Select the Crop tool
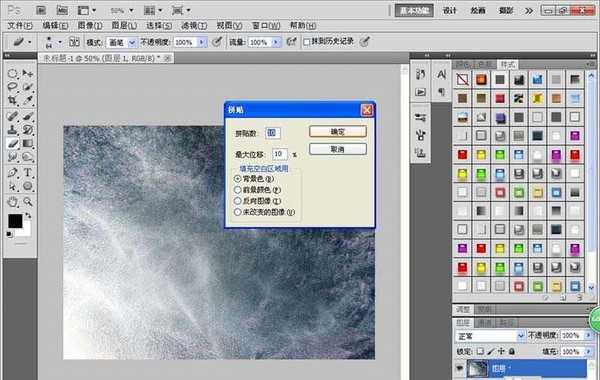600x380 pixels. pos(13,101)
